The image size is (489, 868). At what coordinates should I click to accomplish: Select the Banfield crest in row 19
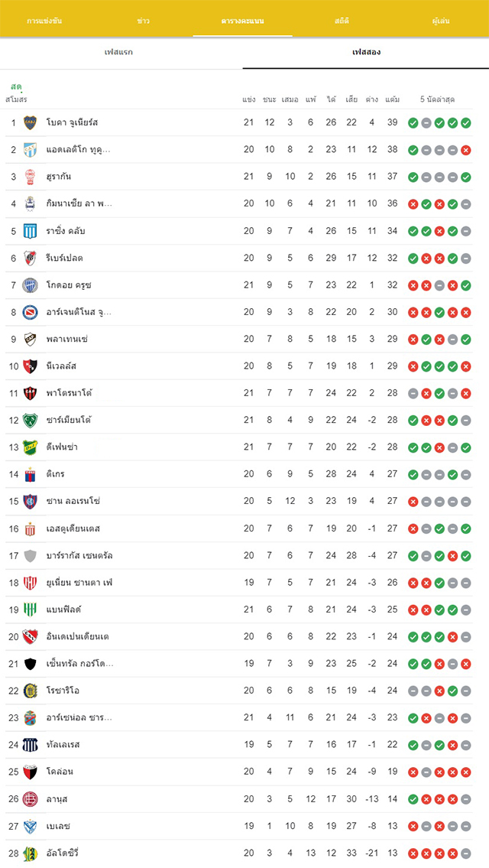30,610
